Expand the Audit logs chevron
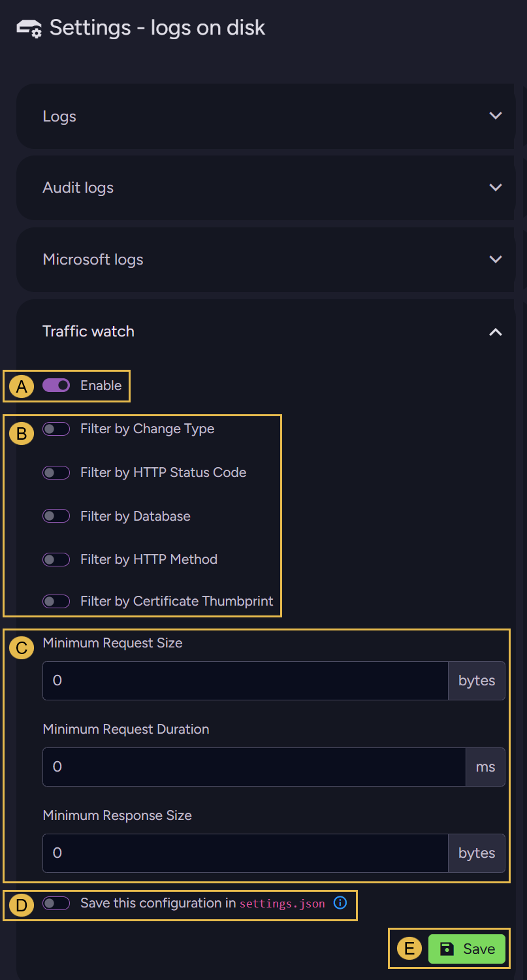 [x=496, y=188]
